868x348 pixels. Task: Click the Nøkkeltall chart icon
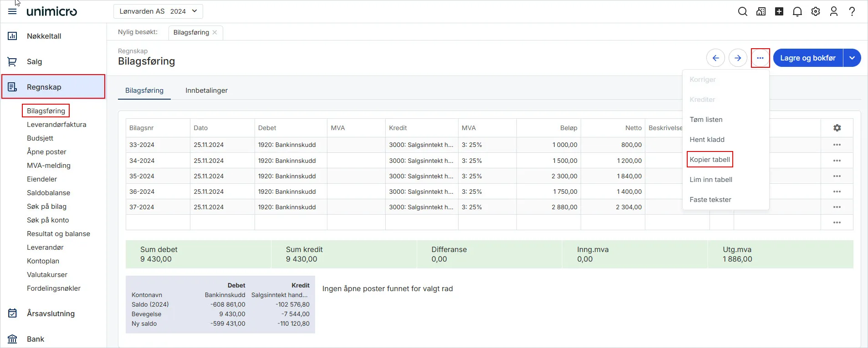click(x=12, y=36)
